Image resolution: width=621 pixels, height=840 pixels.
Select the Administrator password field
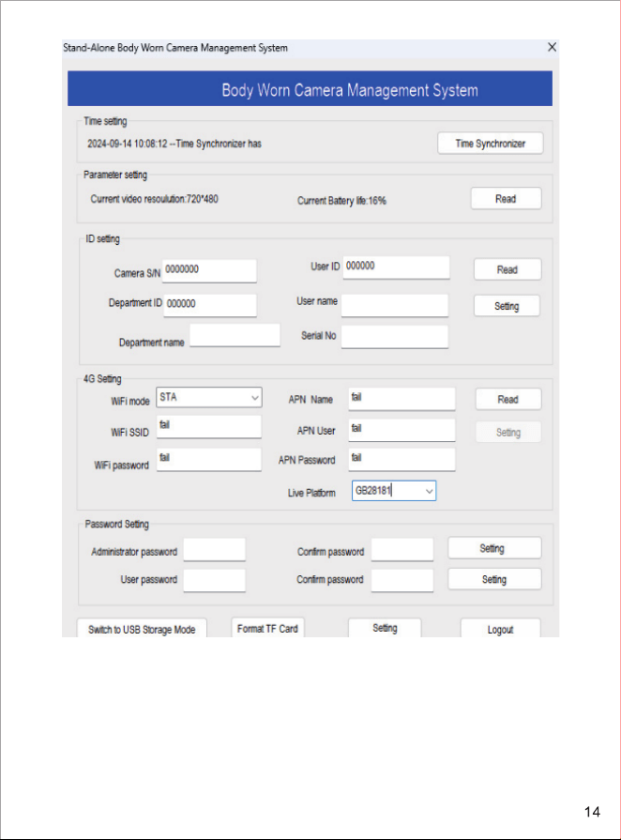click(x=214, y=550)
